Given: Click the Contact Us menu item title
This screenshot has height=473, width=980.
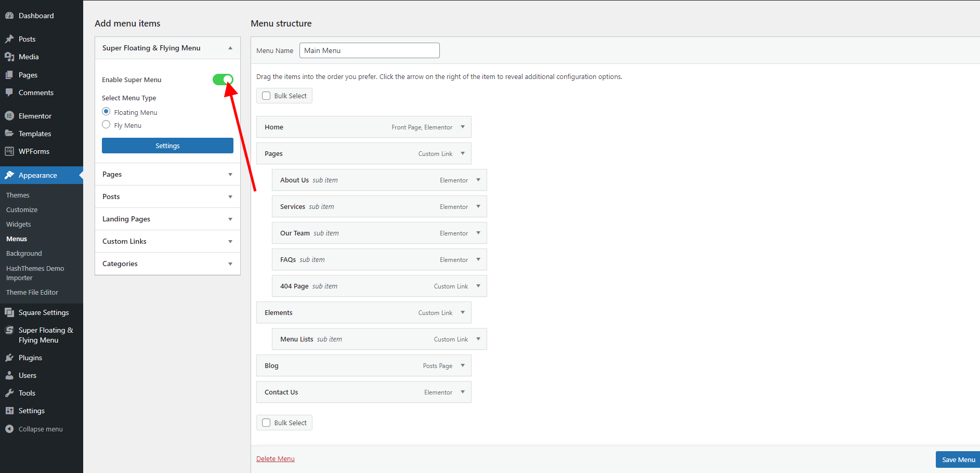Looking at the screenshot, I should [281, 392].
